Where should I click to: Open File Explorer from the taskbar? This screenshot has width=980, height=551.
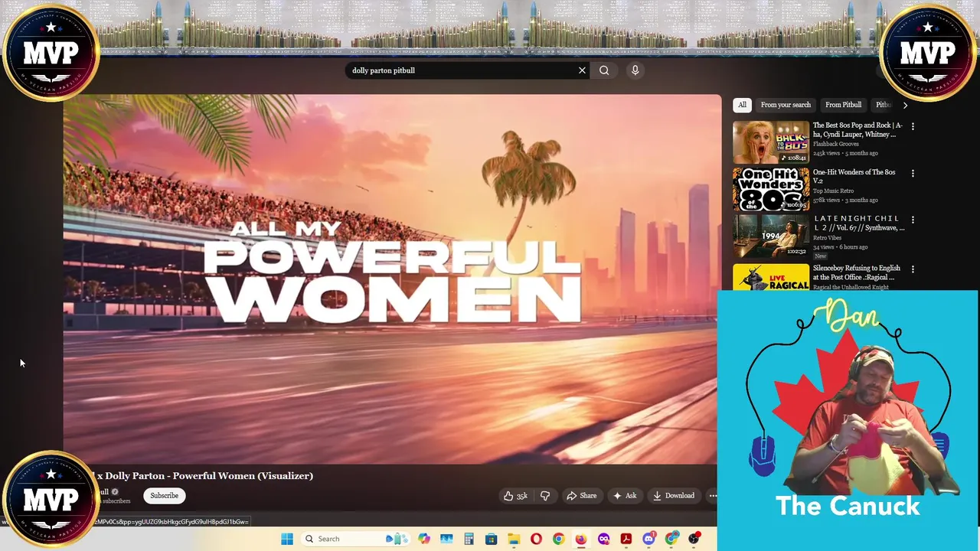514,539
